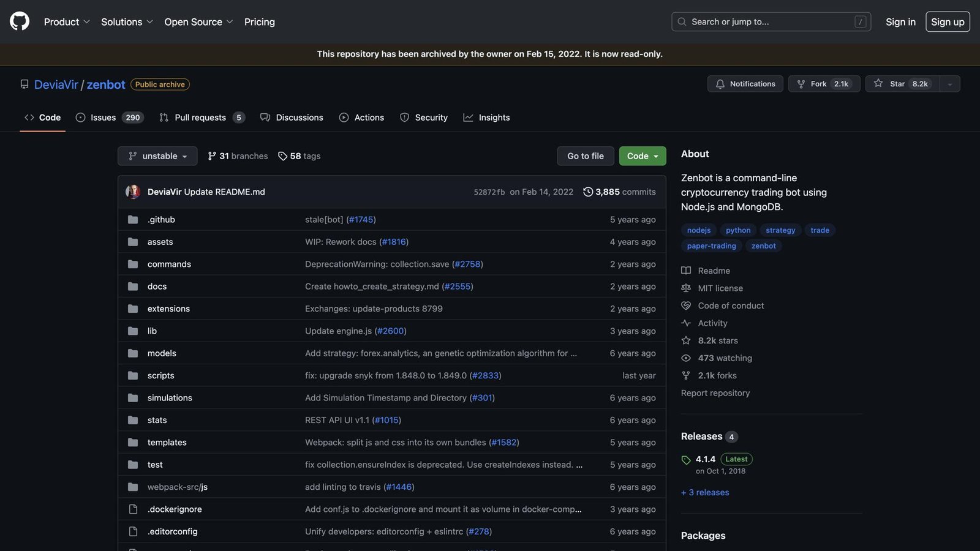Click the Sign up button
The width and height of the screenshot is (980, 551).
click(948, 21)
